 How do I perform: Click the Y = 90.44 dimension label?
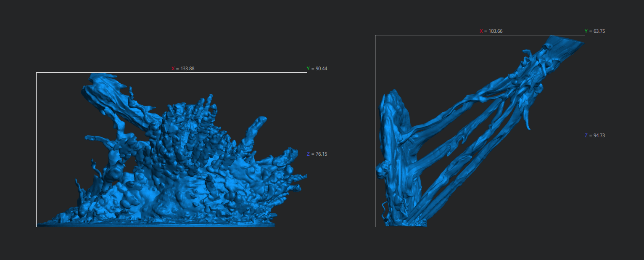(317, 69)
